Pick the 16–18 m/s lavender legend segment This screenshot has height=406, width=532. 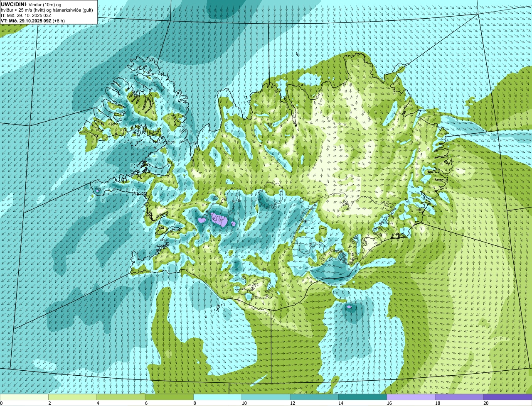tap(411, 397)
